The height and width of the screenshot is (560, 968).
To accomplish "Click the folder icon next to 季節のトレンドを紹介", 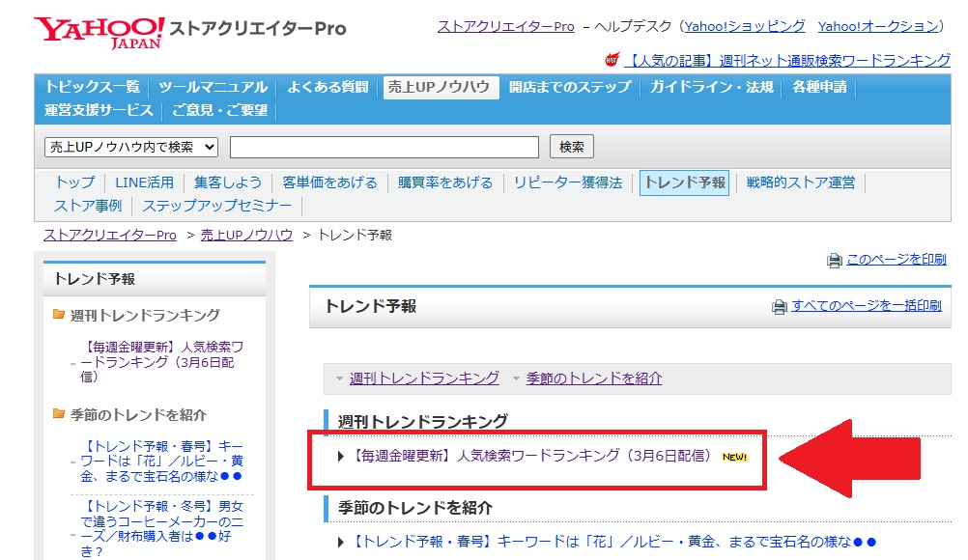I will tap(59, 414).
